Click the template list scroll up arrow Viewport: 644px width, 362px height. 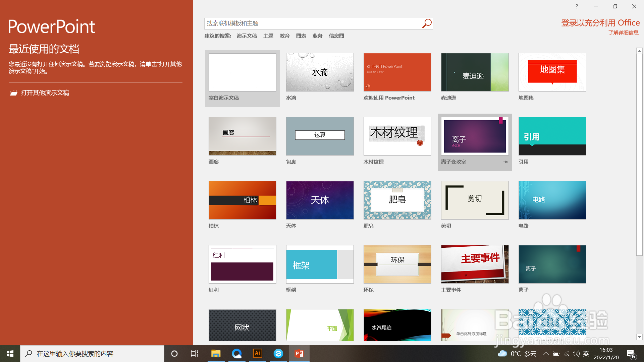[x=639, y=51]
